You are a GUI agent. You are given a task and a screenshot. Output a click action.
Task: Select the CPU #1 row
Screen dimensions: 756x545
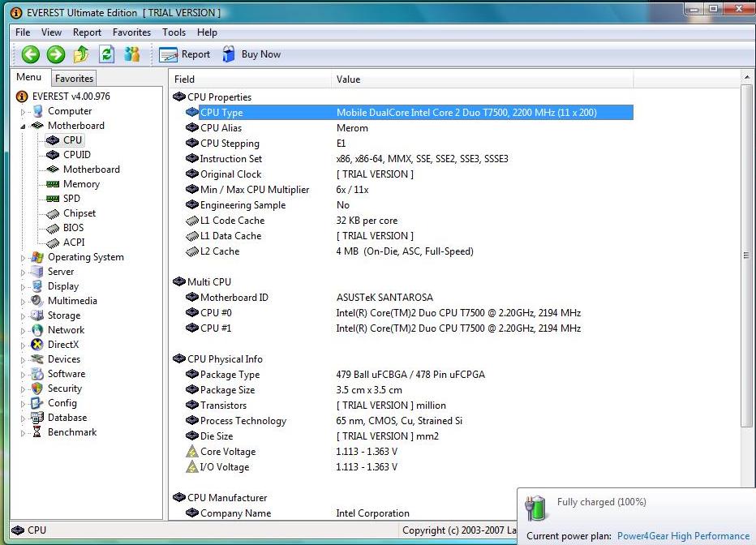click(x=409, y=328)
